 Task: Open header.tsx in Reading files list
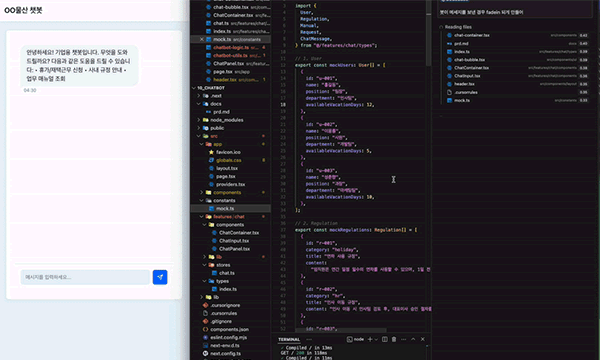point(464,84)
